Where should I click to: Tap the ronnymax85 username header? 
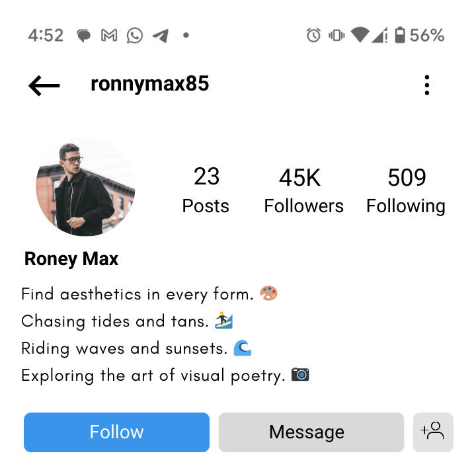(149, 84)
